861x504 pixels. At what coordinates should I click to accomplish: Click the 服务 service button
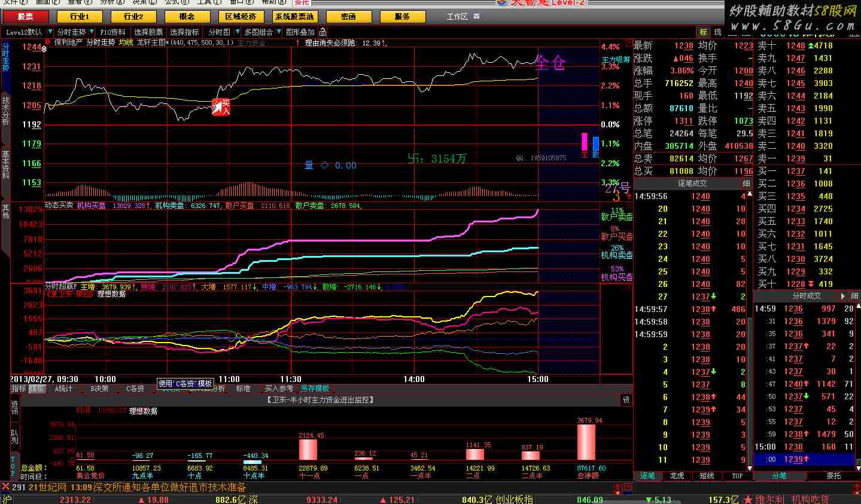point(402,17)
